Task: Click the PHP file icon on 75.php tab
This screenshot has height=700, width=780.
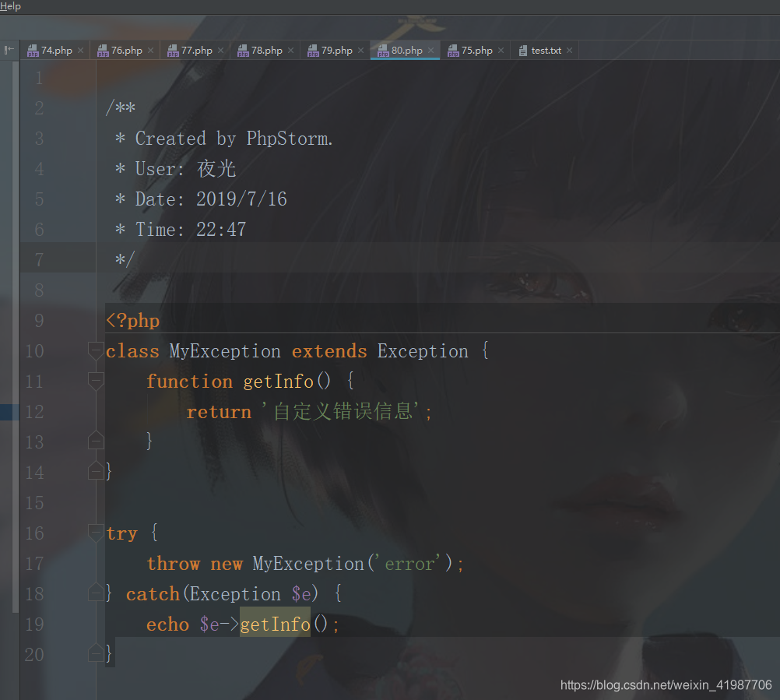Action: 454,51
